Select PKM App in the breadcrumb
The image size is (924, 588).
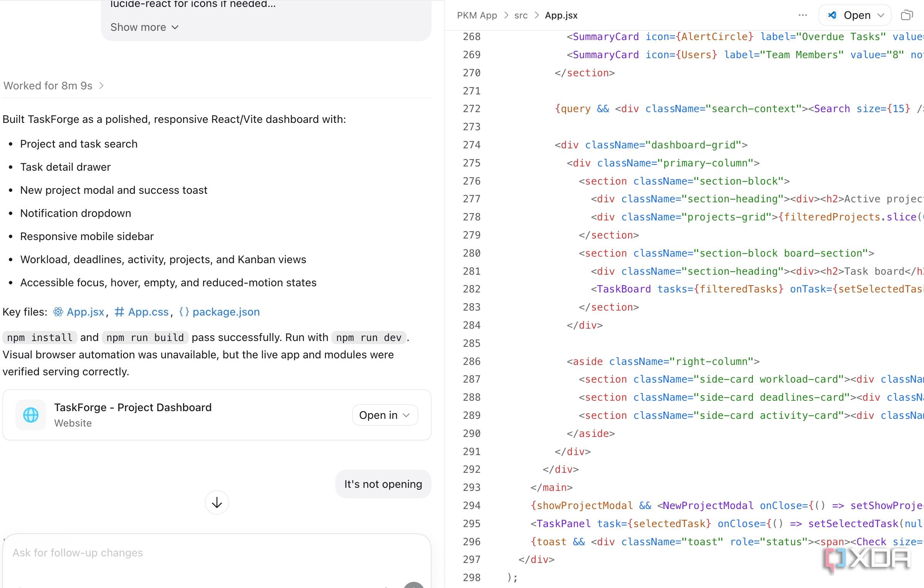477,15
